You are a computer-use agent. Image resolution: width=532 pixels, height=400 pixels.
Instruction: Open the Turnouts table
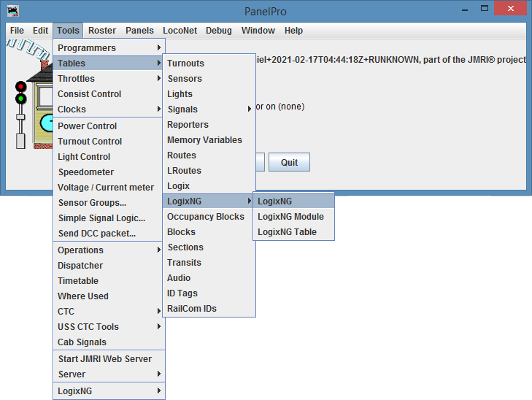click(x=209, y=63)
